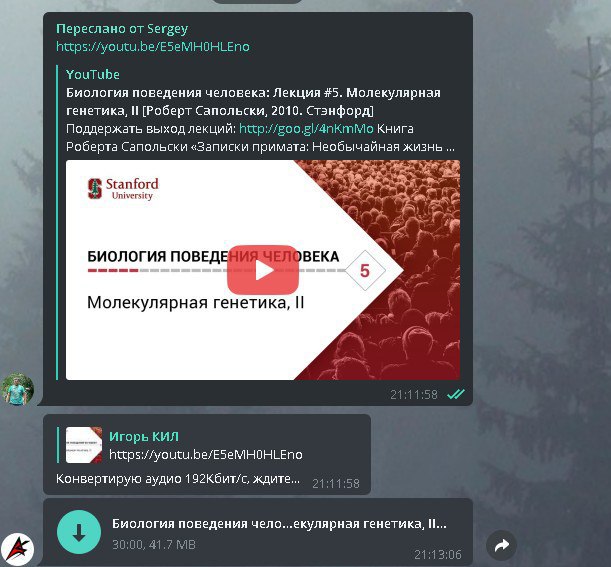Click the '30:00, 41.7 MB' file info
Viewport: 611px width, 567px height.
coord(154,544)
